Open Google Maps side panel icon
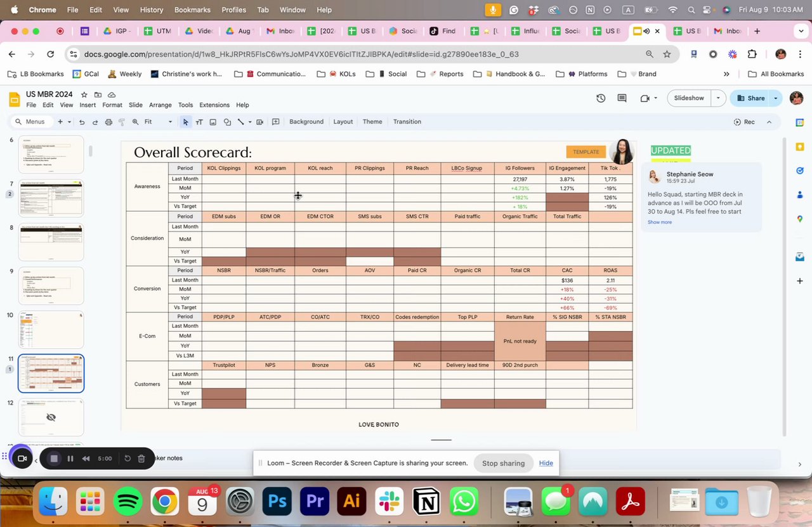 tap(800, 219)
